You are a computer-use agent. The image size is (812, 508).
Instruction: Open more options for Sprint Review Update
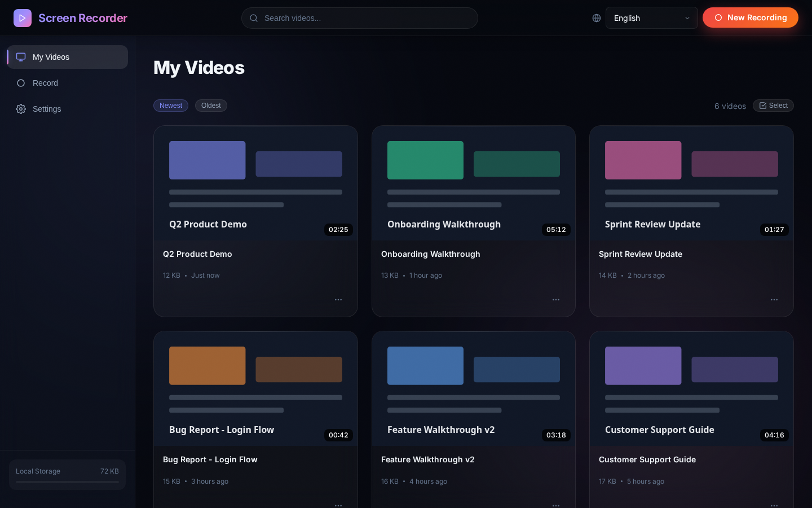[774, 300]
